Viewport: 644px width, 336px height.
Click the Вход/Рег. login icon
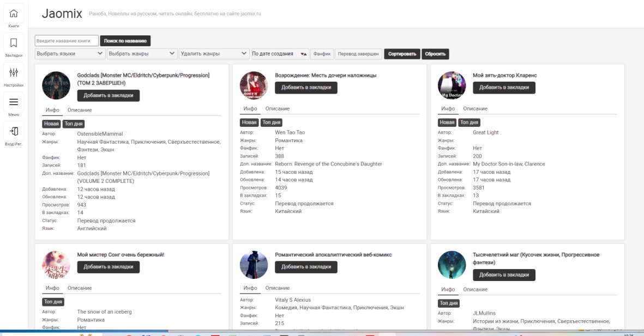tap(14, 132)
